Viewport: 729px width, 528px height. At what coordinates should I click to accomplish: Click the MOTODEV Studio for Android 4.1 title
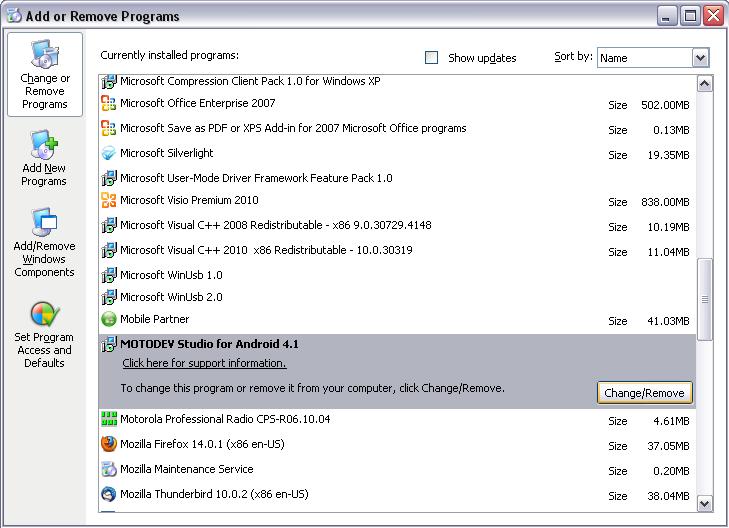(x=209, y=344)
